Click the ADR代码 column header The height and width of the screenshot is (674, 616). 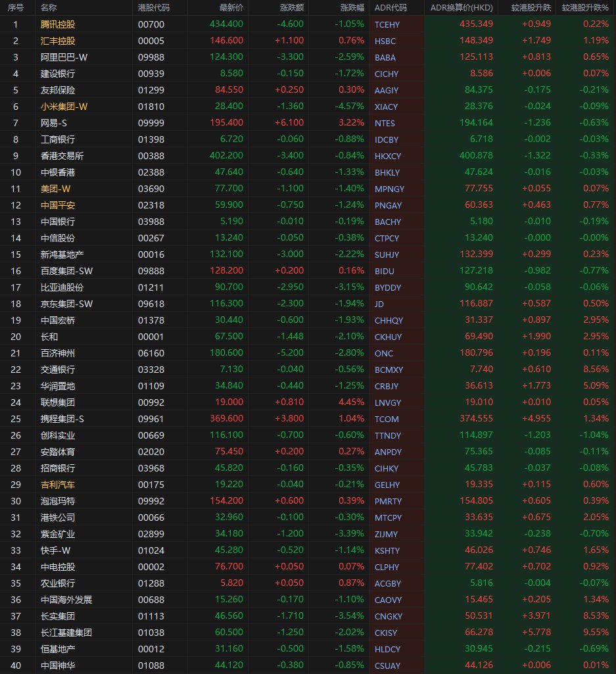pos(391,8)
